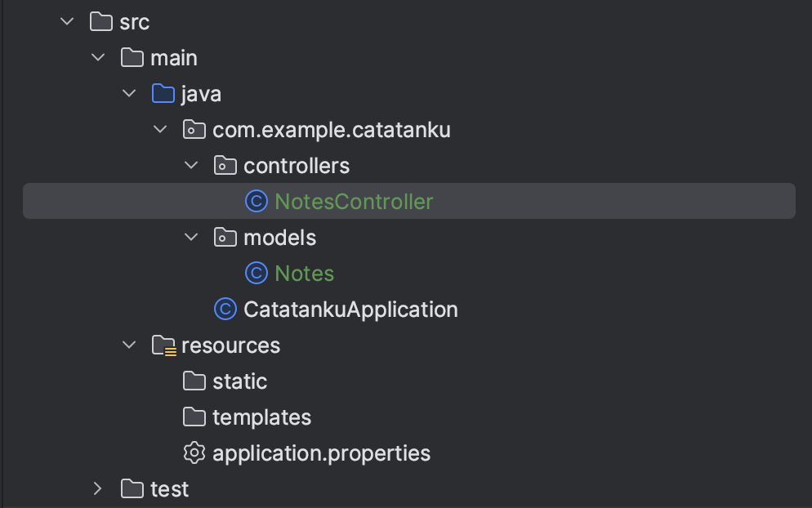Click the models package icon
Screen dimensions: 812x508
pyautogui.click(x=225, y=238)
